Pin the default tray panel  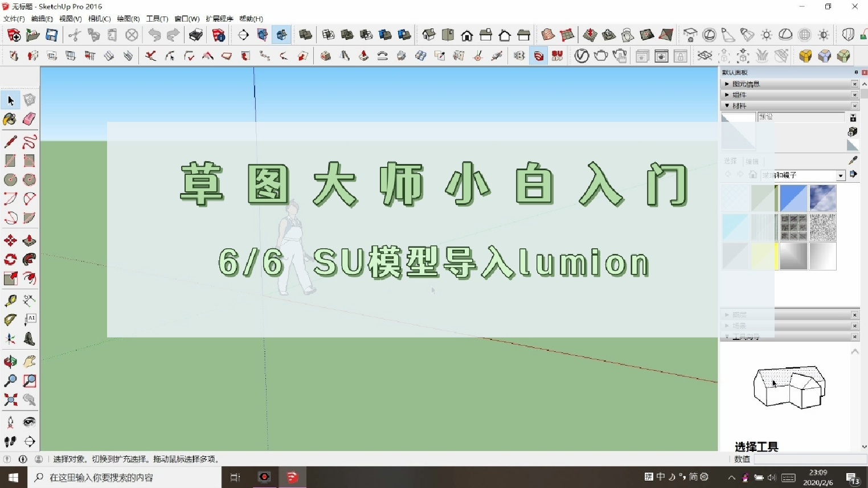pos(856,72)
